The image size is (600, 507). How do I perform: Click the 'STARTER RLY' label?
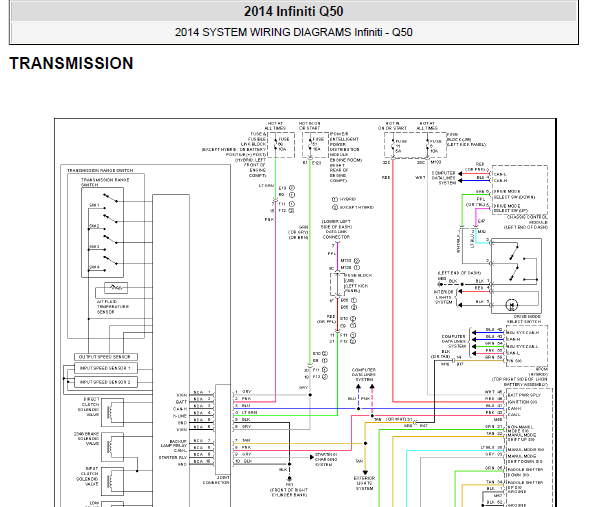pyautogui.click(x=173, y=457)
